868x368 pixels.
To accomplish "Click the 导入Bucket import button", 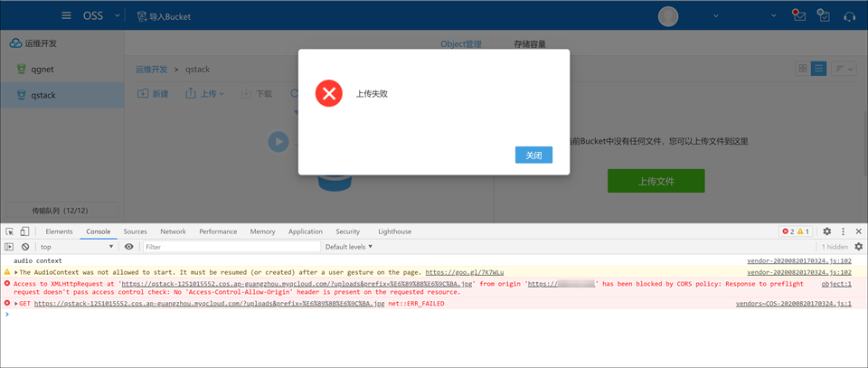I will coord(164,16).
